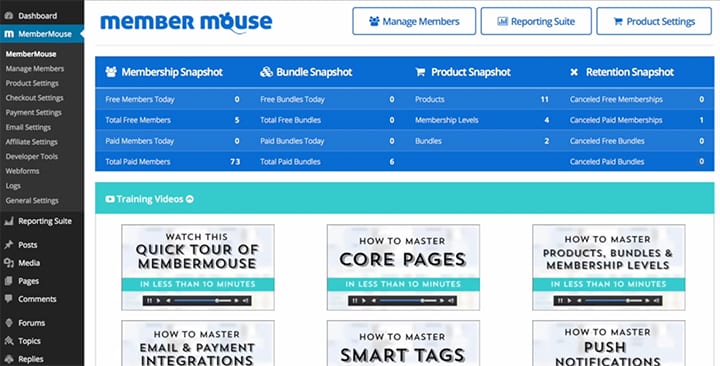The width and height of the screenshot is (720, 366).
Task: Play Email & Payment Integrations video
Action: (198, 343)
